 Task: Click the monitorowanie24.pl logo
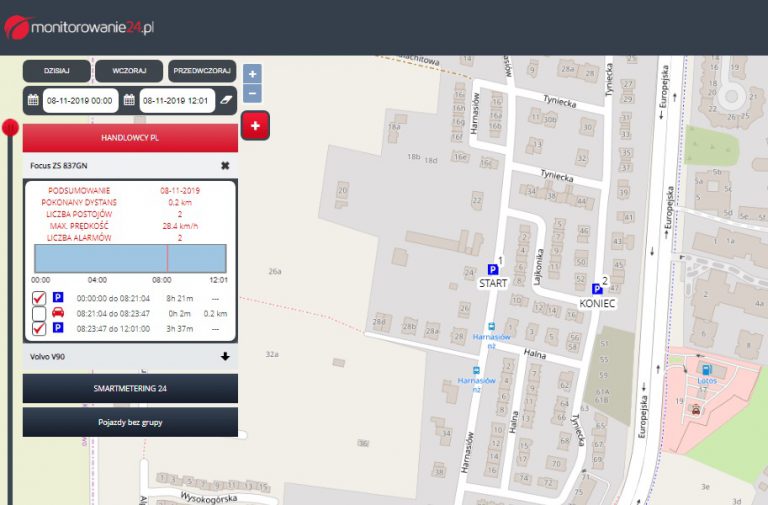tap(79, 27)
